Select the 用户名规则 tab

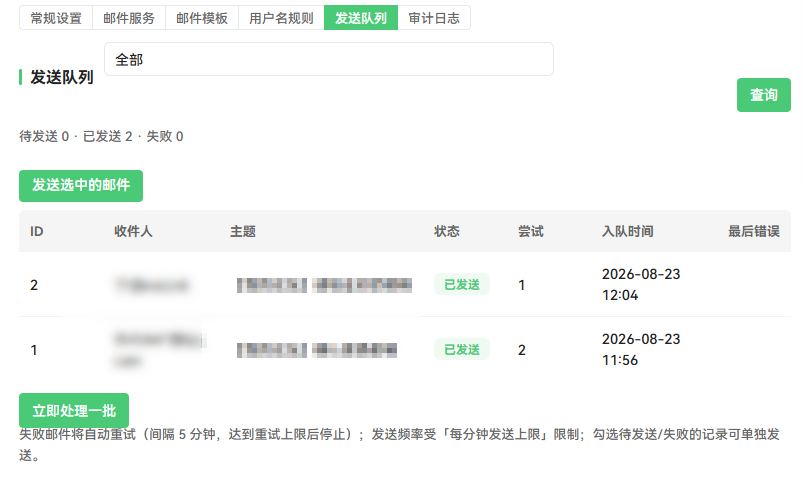281,18
